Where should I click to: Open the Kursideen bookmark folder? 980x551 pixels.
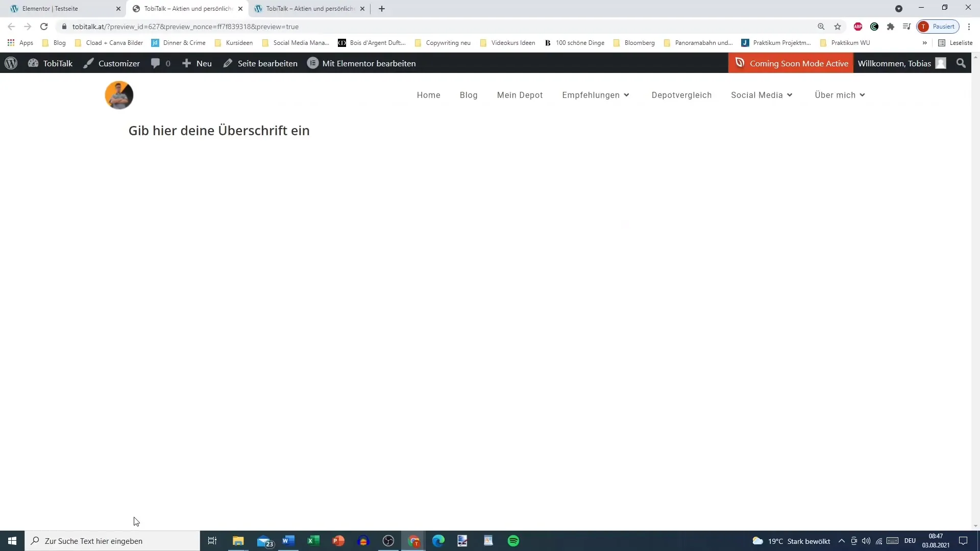click(x=234, y=43)
